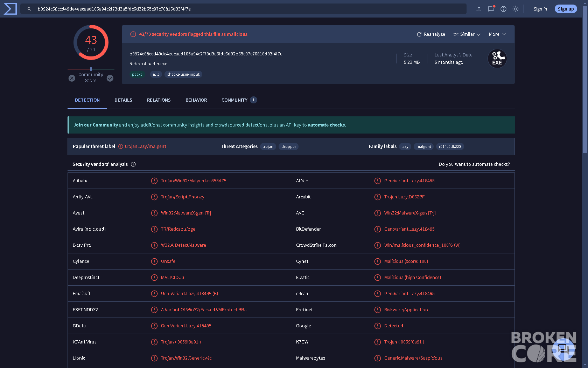This screenshot has height=368, width=588.
Task: Click the Sign up button
Action: 566,9
